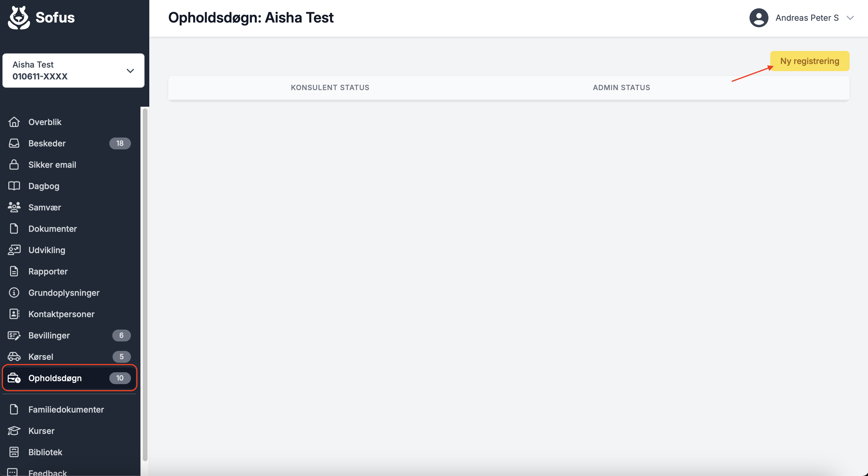Click the Beskeder inbox icon
This screenshot has width=868, height=476.
[14, 143]
